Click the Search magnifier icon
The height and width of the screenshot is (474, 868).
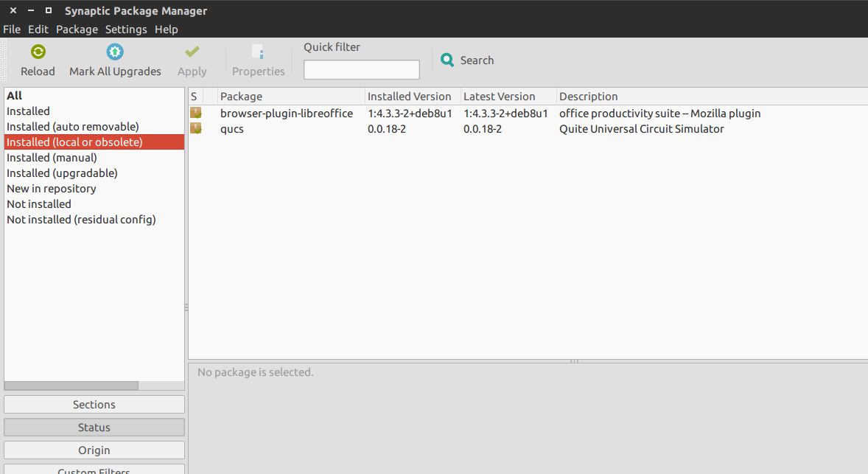(x=447, y=60)
